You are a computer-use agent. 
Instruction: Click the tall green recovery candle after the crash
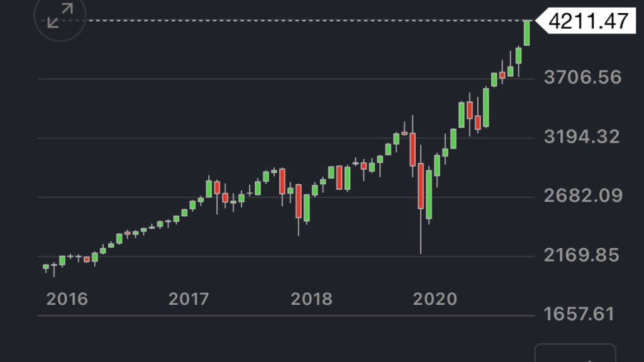(x=429, y=194)
